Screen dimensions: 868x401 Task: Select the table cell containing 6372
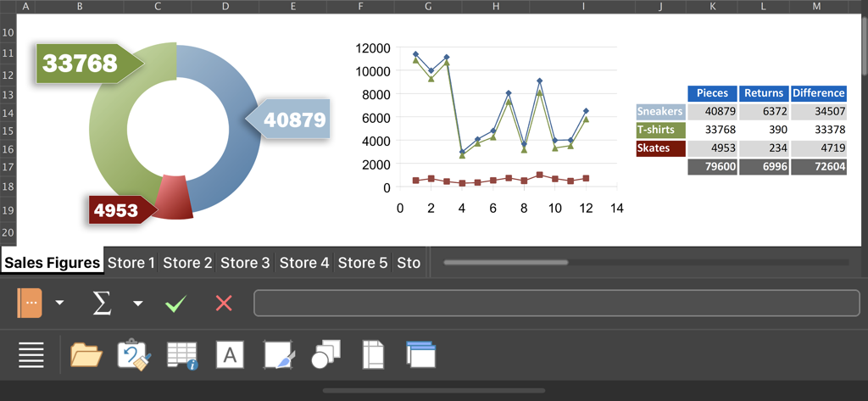tap(764, 111)
